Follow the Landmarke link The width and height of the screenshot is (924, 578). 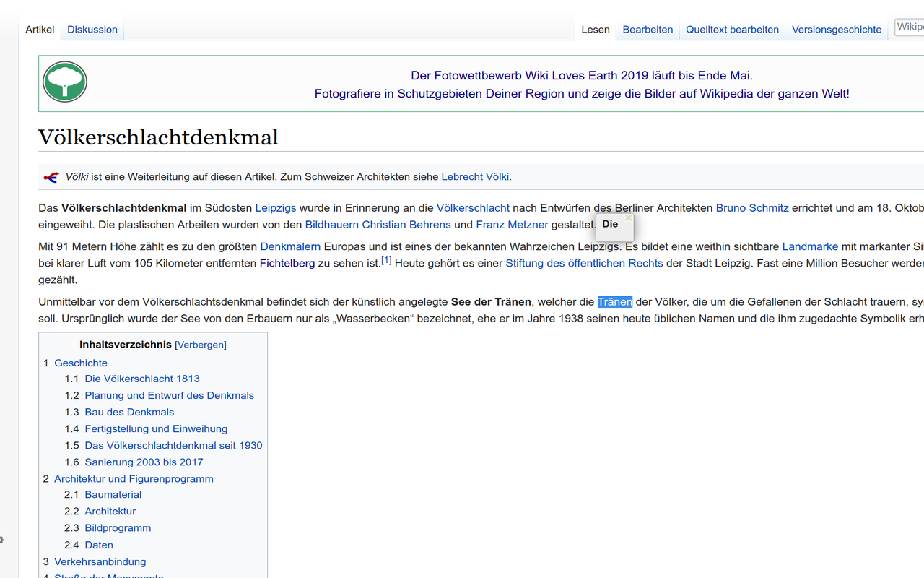click(810, 246)
